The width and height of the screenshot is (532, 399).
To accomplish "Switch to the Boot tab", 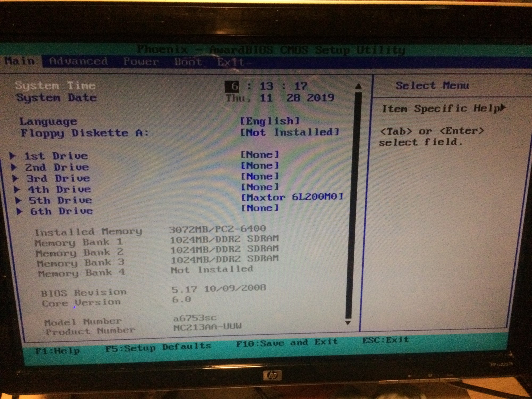I will (188, 62).
